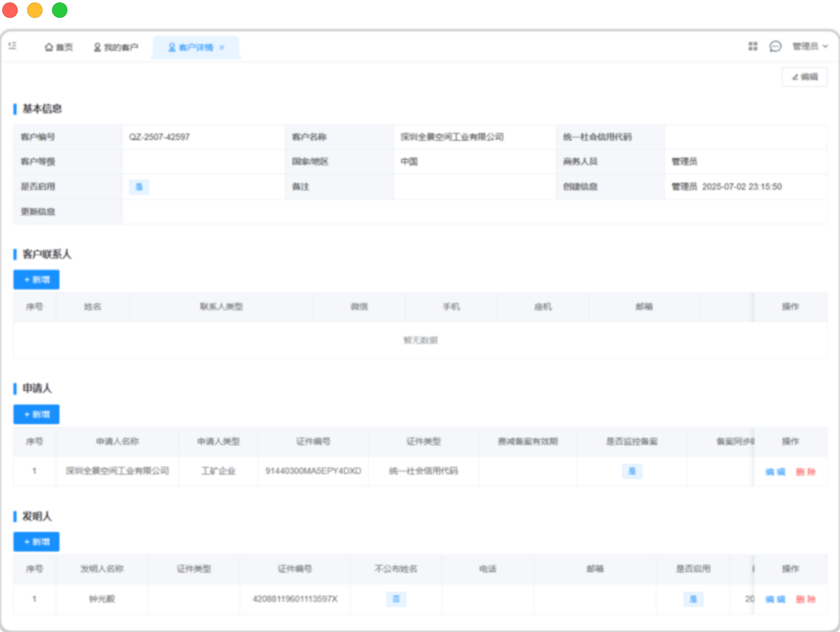This screenshot has width=840, height=632.
Task: Toggle the 是 badge for 是否启用 in basic info
Action: pos(139,186)
